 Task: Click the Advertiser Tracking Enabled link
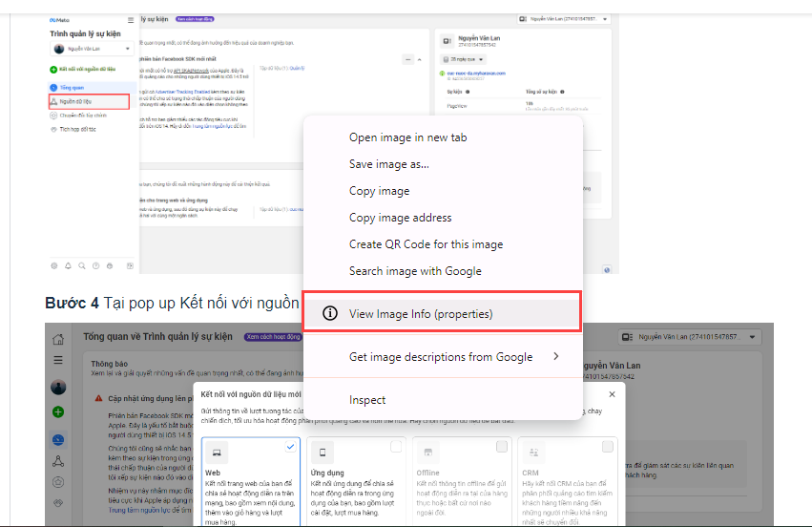tap(183, 92)
